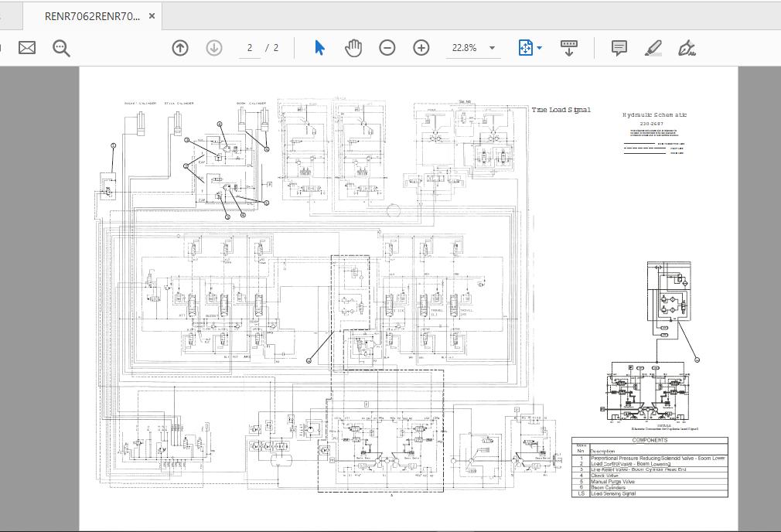Image resolution: width=781 pixels, height=532 pixels.
Task: Click the Hydraulic Schematic title text
Action: pos(655,115)
